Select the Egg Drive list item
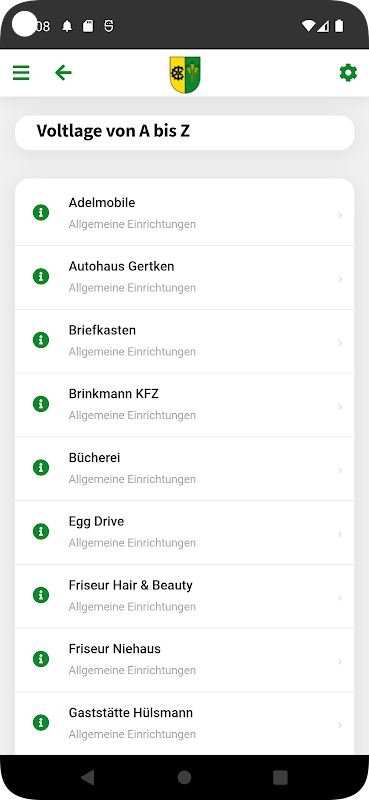 pos(184,532)
